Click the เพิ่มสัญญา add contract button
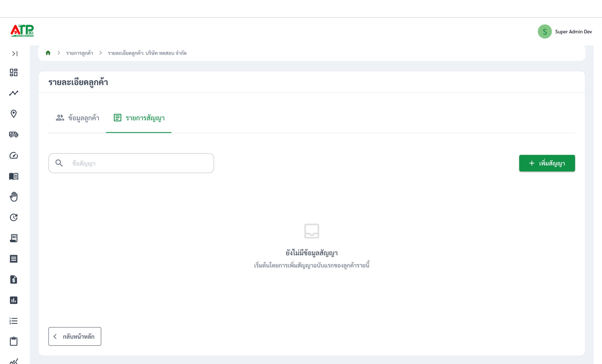 tap(547, 163)
